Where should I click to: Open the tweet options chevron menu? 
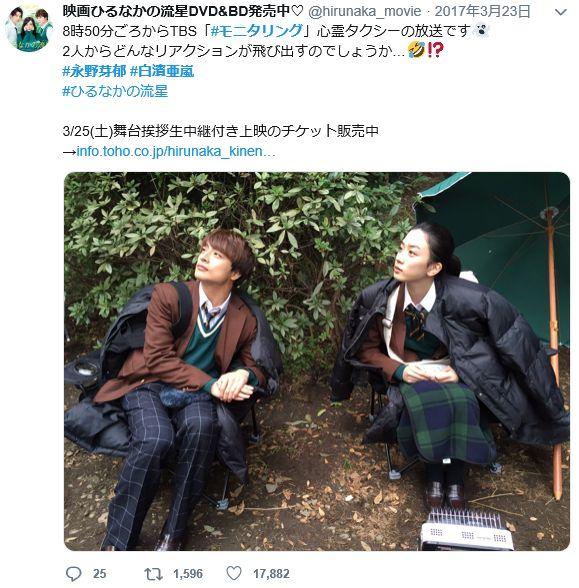(x=560, y=13)
